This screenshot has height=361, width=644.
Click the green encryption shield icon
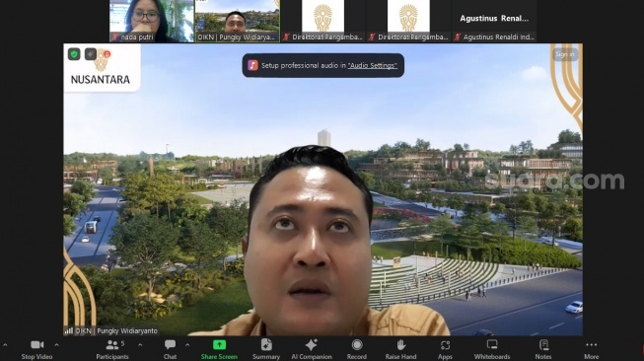coord(74,54)
